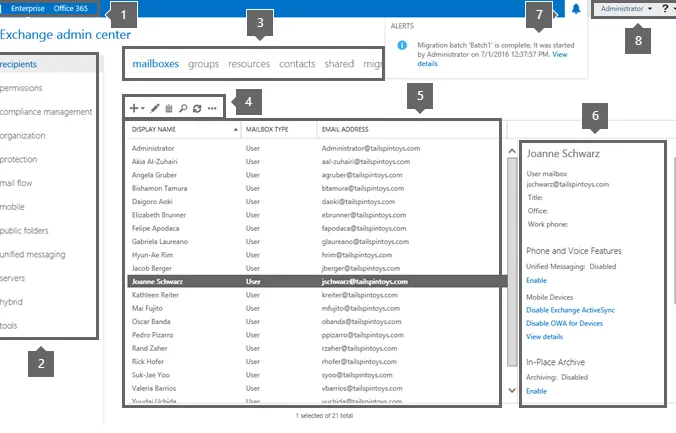676x433 pixels.
Task: Open public folders in left navigation
Action: pos(24,230)
